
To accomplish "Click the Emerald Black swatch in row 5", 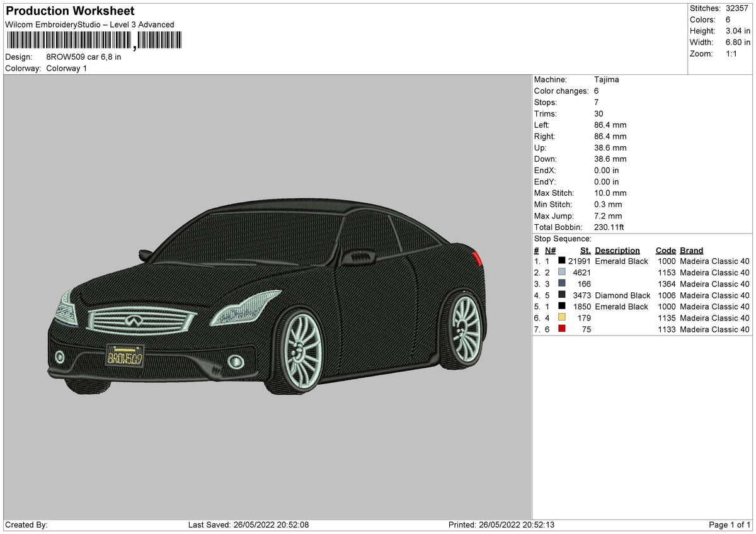I will click(562, 306).
